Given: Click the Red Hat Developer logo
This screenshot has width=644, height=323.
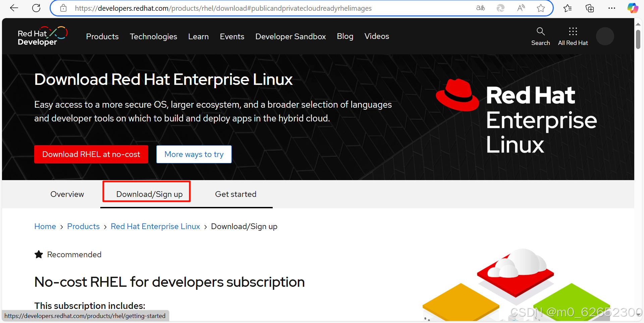Looking at the screenshot, I should (43, 36).
